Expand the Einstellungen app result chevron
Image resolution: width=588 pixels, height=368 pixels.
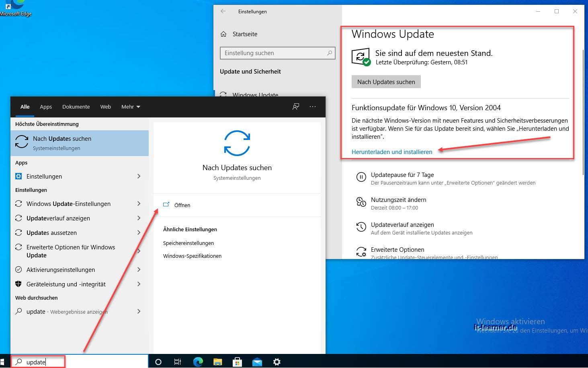(x=139, y=176)
